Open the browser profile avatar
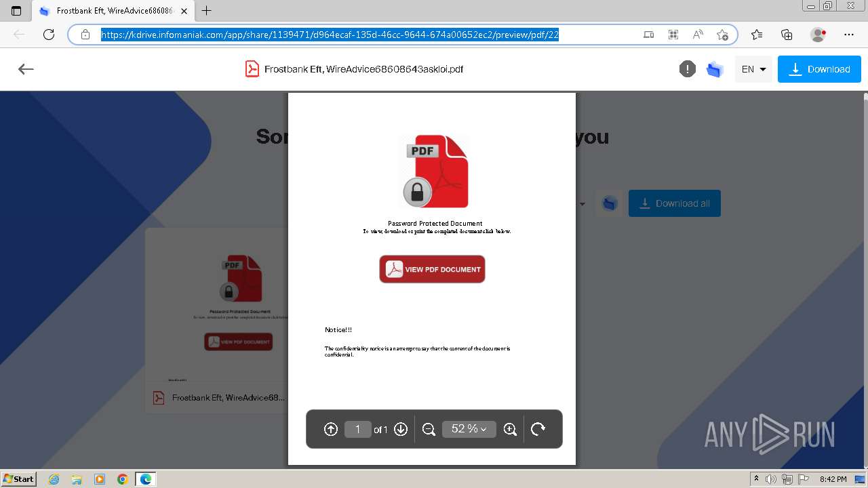Image resolution: width=868 pixels, height=488 pixels. [818, 35]
